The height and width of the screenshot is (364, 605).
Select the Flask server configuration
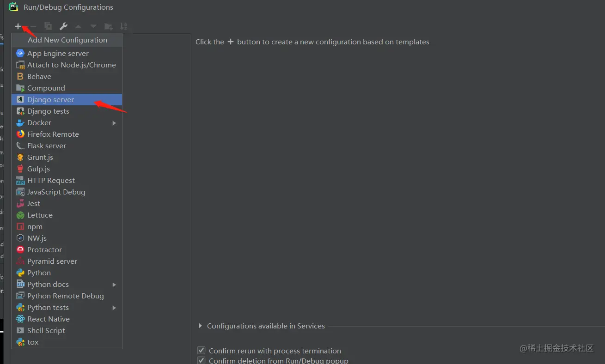pyautogui.click(x=67, y=146)
